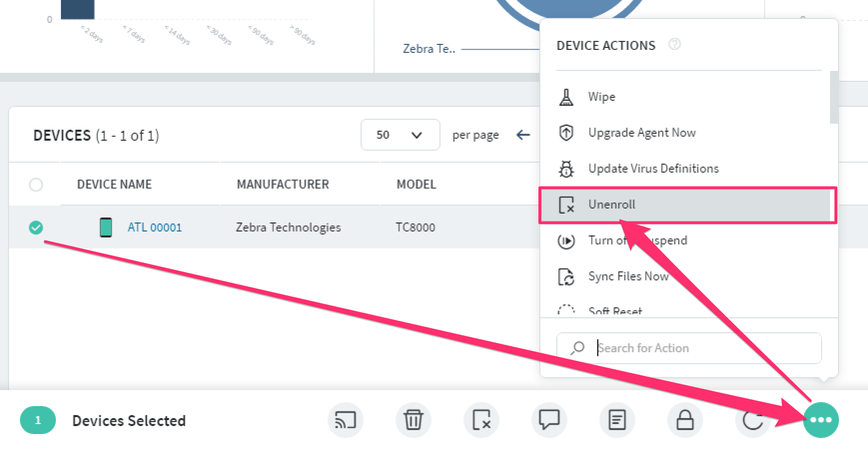Click the Device Actions help question icon
The width and height of the screenshot is (868, 449).
[674, 45]
